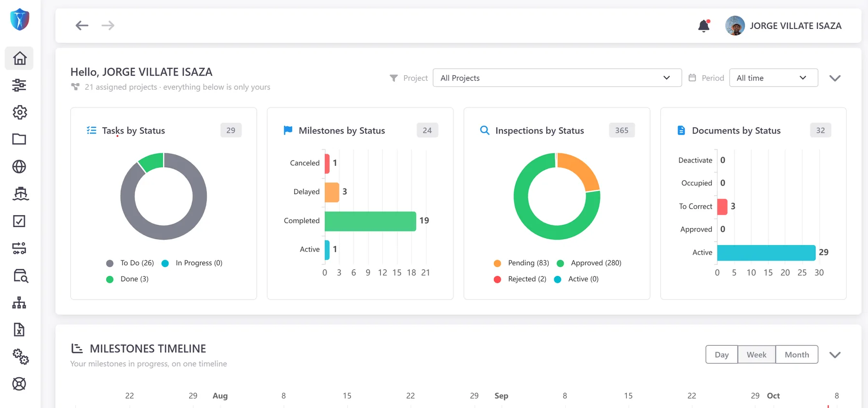Open the Excel file sidebar icon
This screenshot has height=408, width=868.
click(19, 329)
